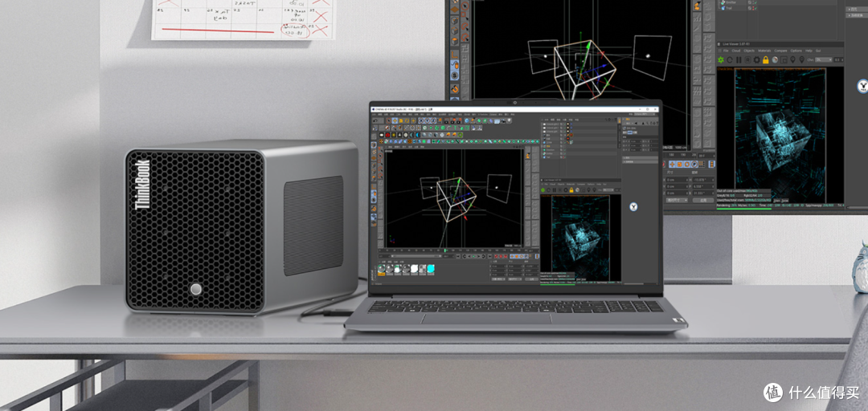Toggle yellow lock in laptop Live Viewer
The image size is (868, 411).
pos(571,189)
